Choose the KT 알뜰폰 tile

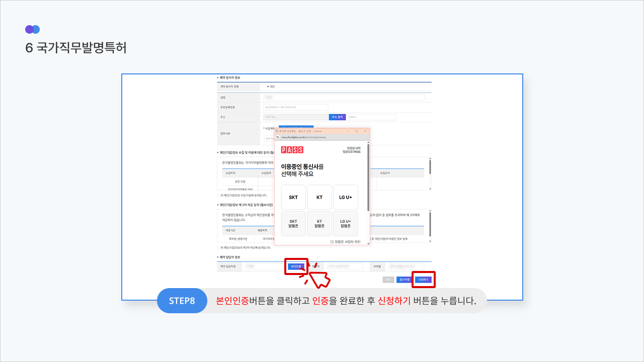tap(319, 224)
